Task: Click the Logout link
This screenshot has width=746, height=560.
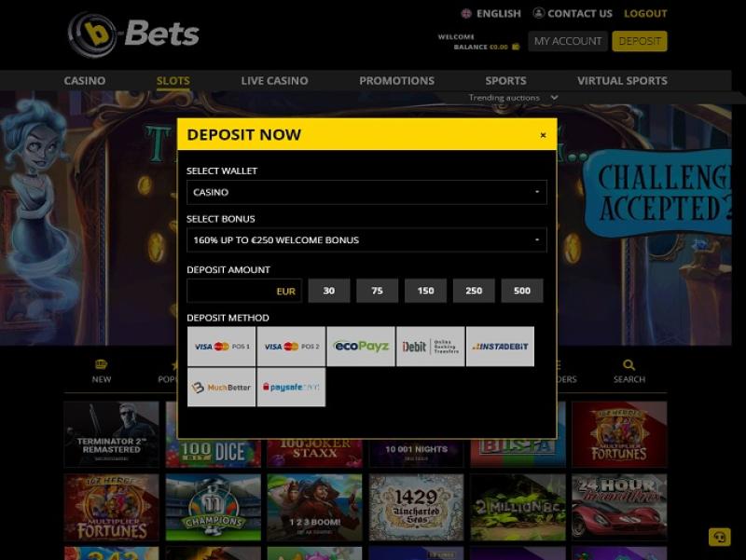Action: click(x=645, y=13)
